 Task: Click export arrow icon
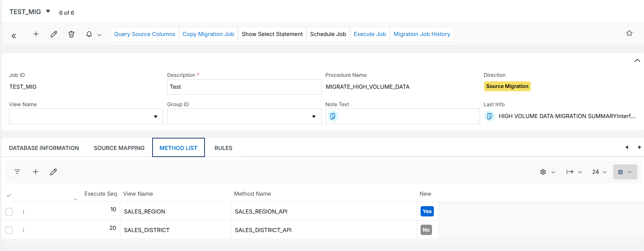pyautogui.click(x=570, y=172)
